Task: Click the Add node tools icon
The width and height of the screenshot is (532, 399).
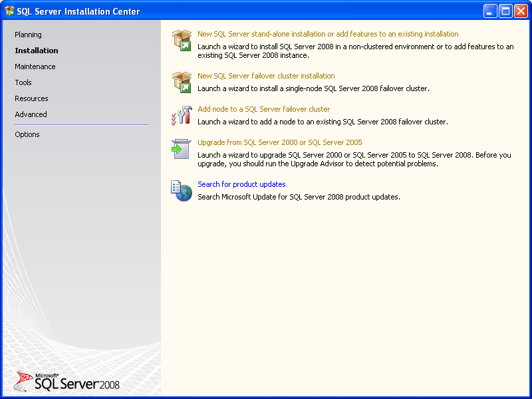Action: (182, 115)
